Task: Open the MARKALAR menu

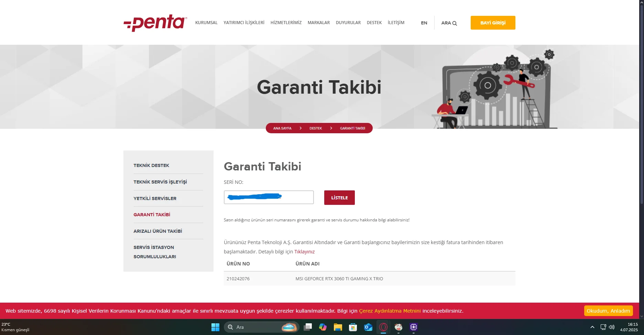Action: pos(319,23)
